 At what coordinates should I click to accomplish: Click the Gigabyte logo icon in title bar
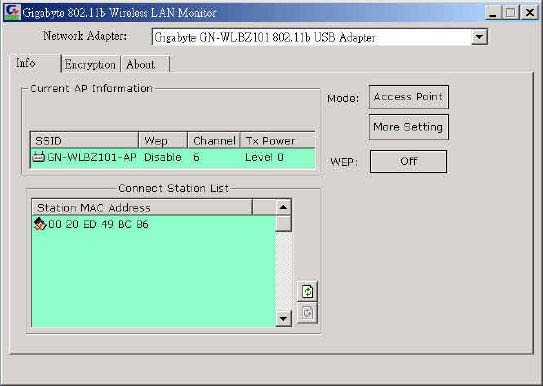tap(12, 12)
